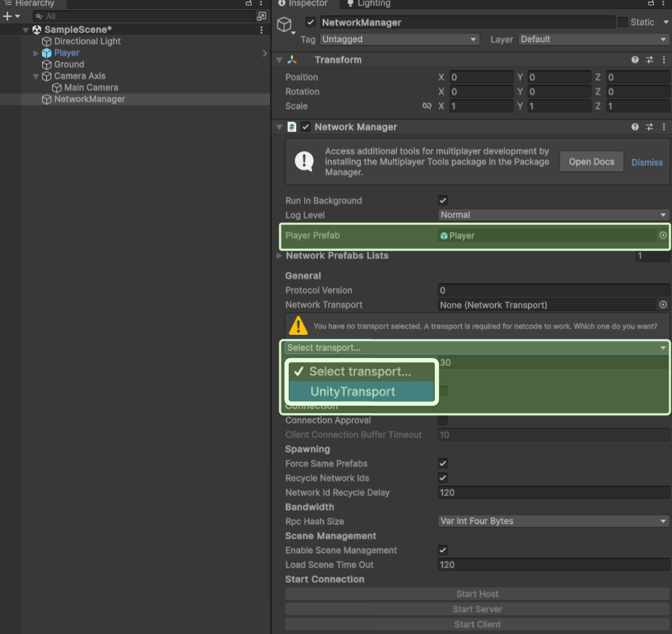The image size is (672, 634).
Task: Uncheck Recycle Network Ids
Action: click(x=443, y=478)
